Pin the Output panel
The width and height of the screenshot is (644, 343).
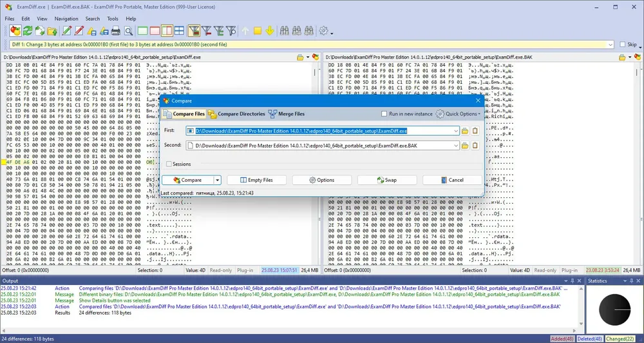pos(573,281)
